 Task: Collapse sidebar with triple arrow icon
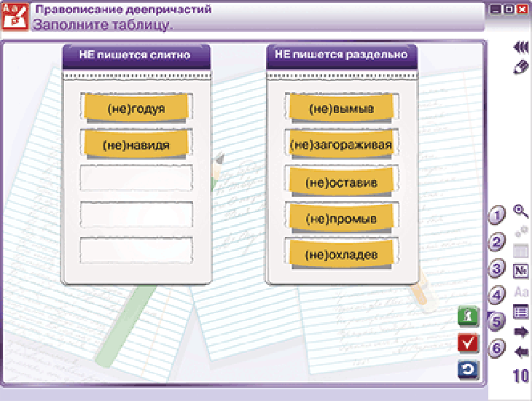tap(520, 47)
